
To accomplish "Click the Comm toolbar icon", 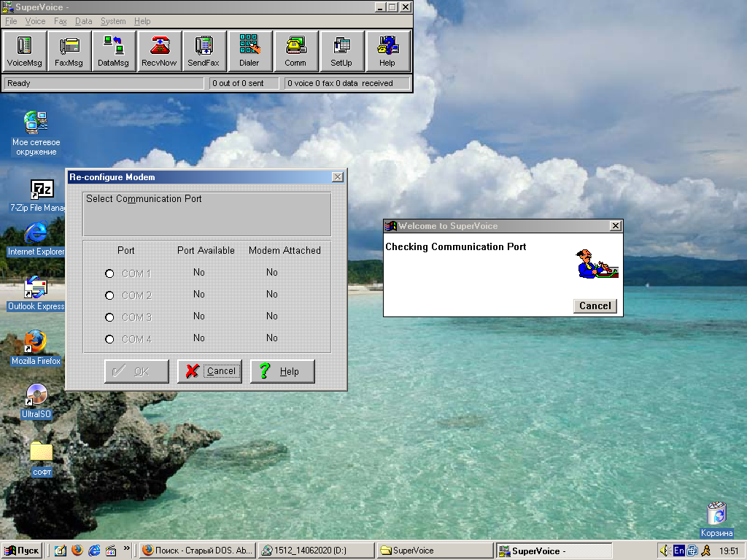I will point(295,51).
